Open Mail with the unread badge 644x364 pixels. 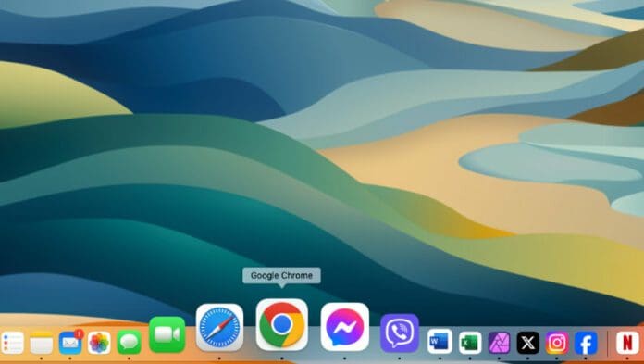click(x=70, y=342)
